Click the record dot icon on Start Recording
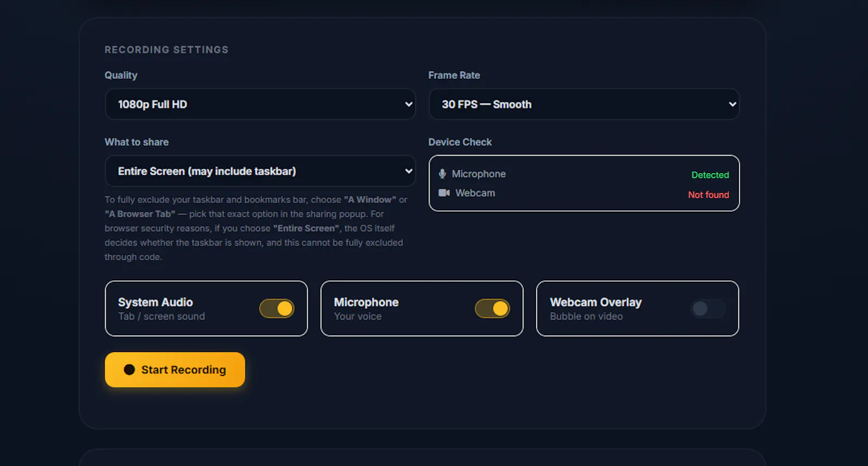This screenshot has height=466, width=868. [x=129, y=369]
